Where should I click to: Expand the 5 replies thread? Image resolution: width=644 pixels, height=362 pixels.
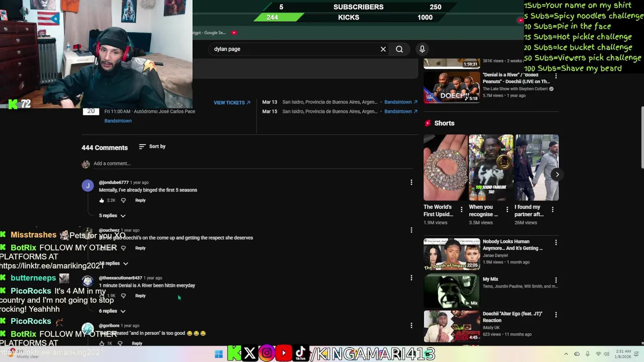[x=112, y=216]
